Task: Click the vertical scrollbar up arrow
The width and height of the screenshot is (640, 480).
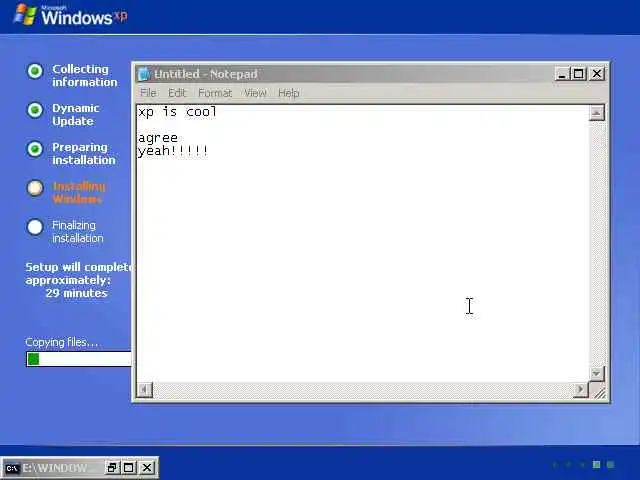Action: (596, 113)
